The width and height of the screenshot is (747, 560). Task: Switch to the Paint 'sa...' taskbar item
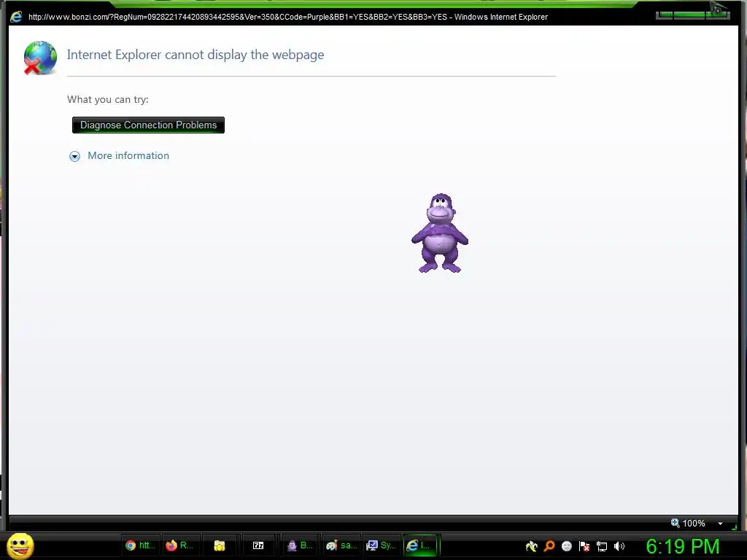[341, 545]
